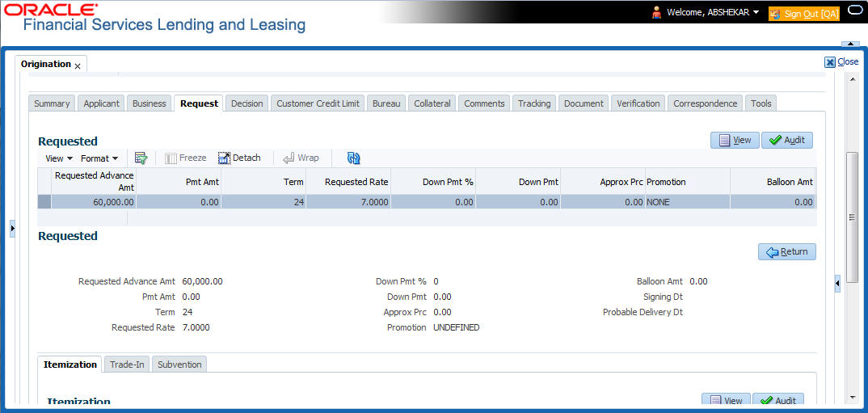Go to the Bureau tab
The width and height of the screenshot is (868, 413).
[386, 103]
